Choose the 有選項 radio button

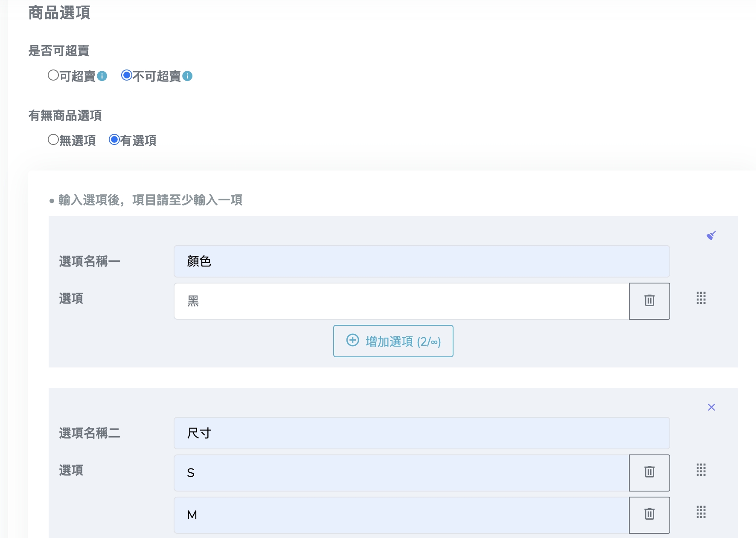114,140
